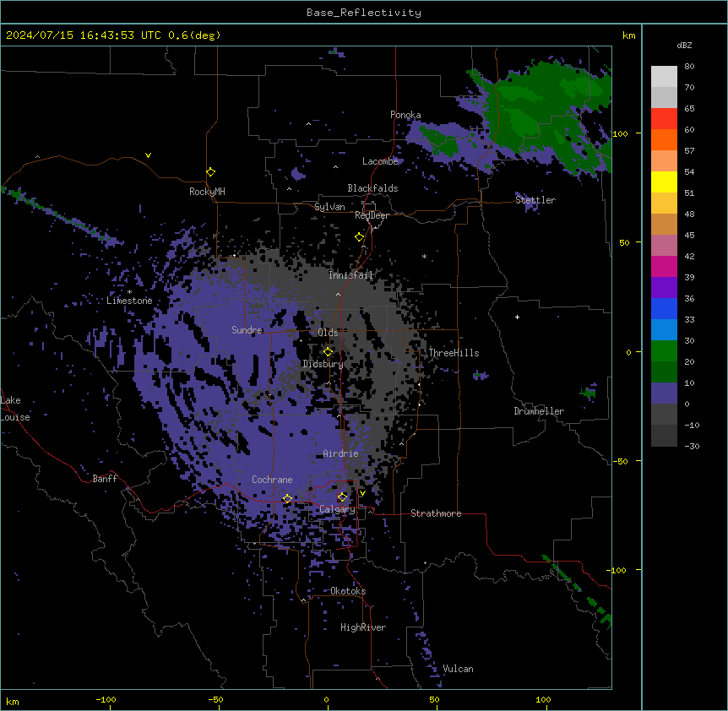Click the green 30 dBZ legend swatch
Viewport: 728px width, 711px height.
[x=664, y=351]
